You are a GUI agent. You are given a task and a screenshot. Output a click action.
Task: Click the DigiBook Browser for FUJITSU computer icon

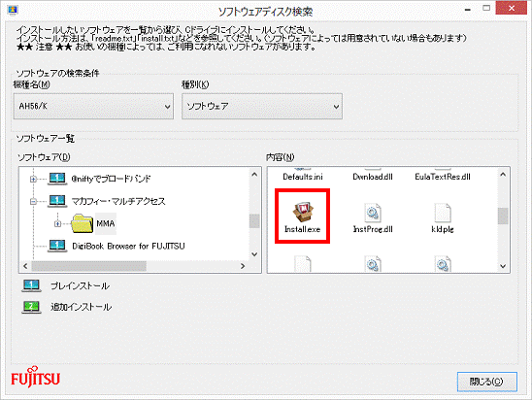[x=57, y=246]
